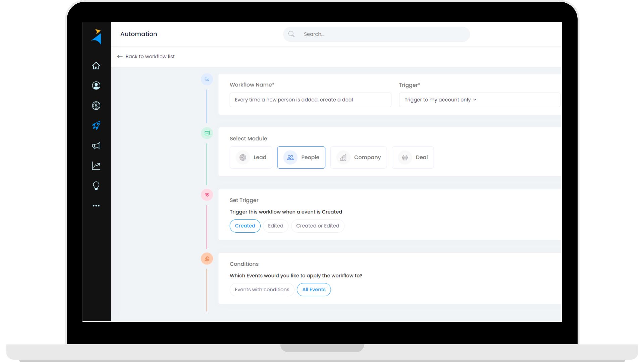The height and width of the screenshot is (362, 644).
Task: Click the Workflow Name input field
Action: (x=310, y=100)
